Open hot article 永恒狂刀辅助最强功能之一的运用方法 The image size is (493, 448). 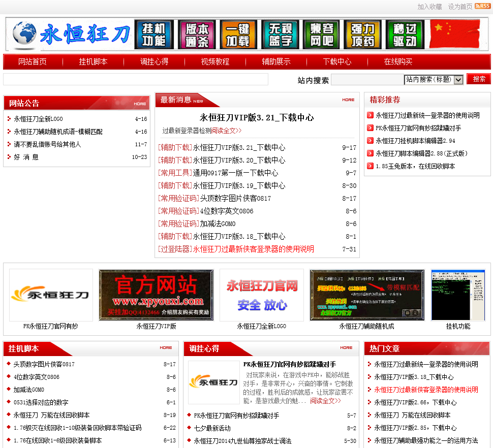pyautogui.click(x=426, y=440)
